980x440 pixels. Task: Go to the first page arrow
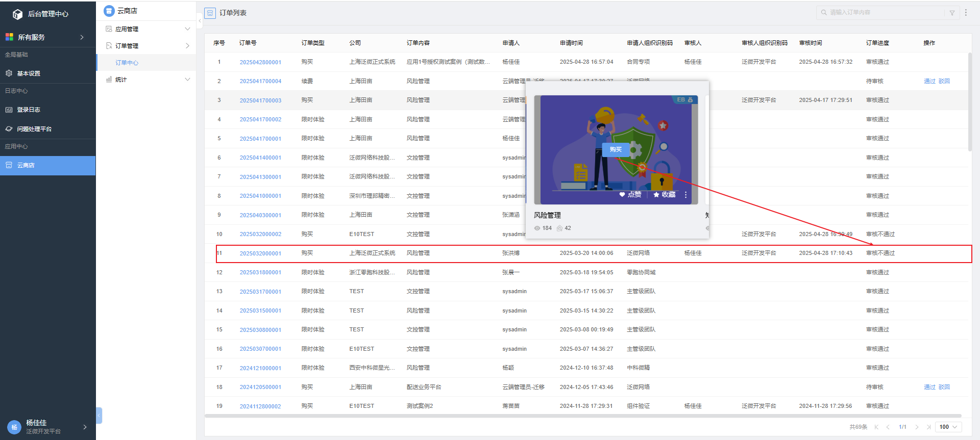(876, 427)
